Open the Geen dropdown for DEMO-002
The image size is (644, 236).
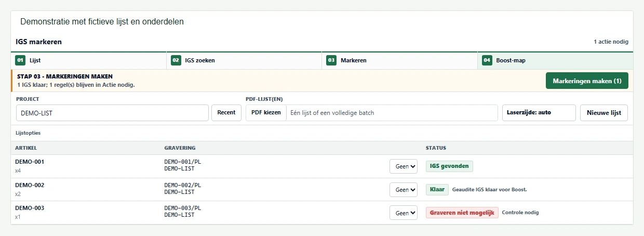click(404, 190)
